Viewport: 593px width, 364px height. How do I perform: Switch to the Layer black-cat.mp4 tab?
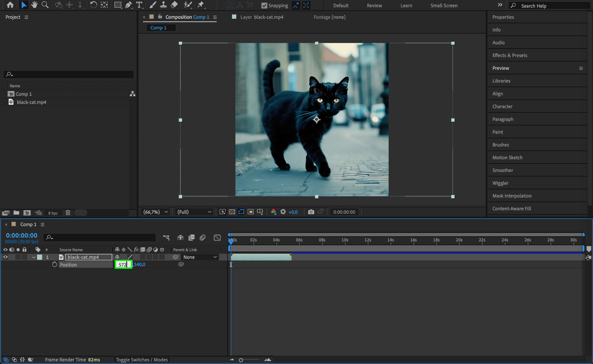click(261, 17)
